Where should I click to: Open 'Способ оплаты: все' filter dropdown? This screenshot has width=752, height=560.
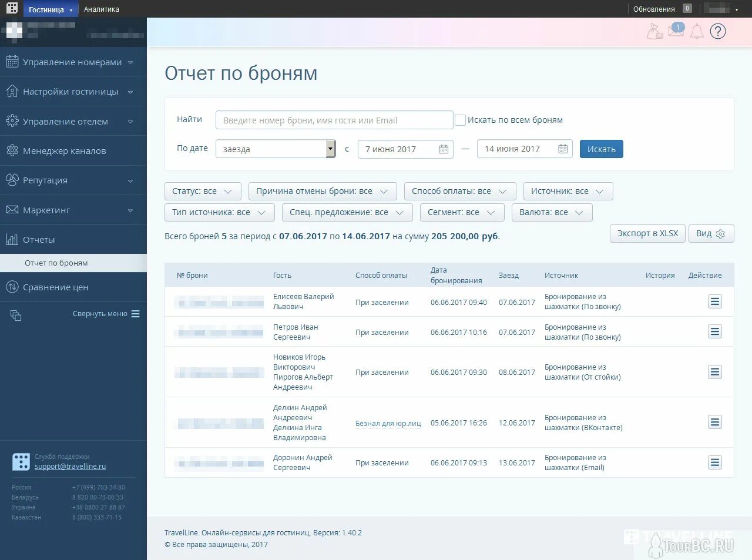tap(460, 191)
